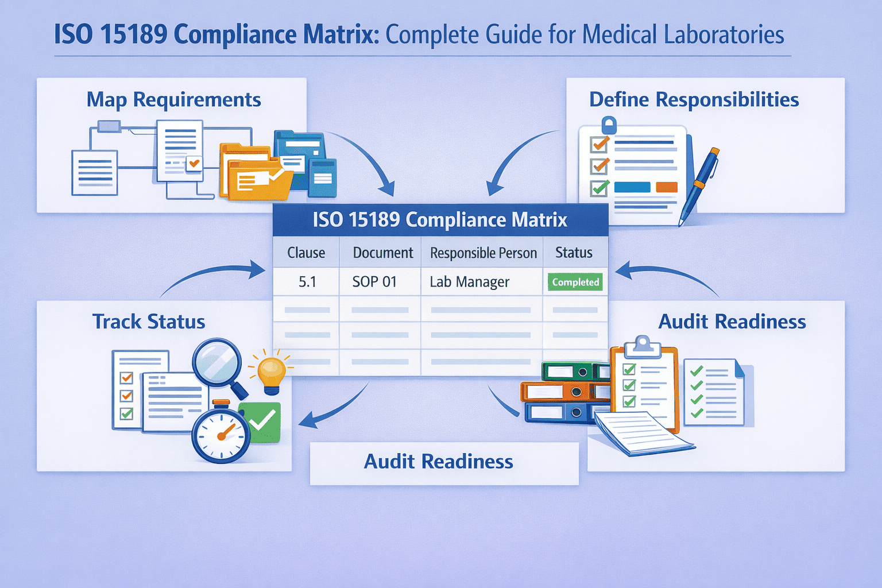The width and height of the screenshot is (882, 588).
Task: Click the green-check document page in Audit Readiness
Action: [715, 390]
